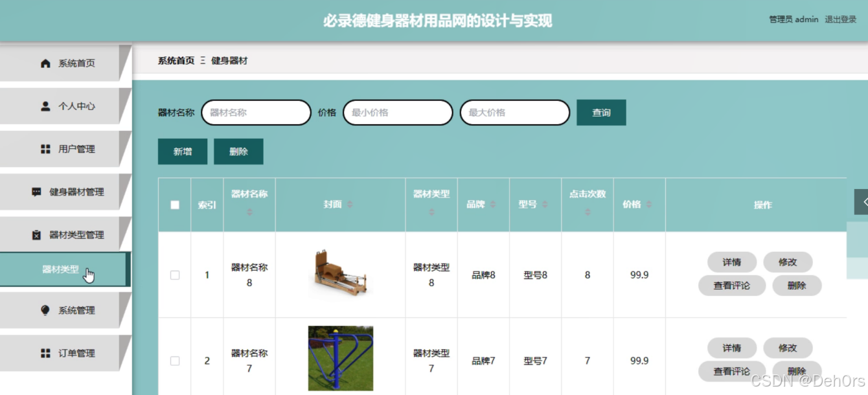
Task: Click the person icon beside 个人中心
Action: pyautogui.click(x=45, y=106)
